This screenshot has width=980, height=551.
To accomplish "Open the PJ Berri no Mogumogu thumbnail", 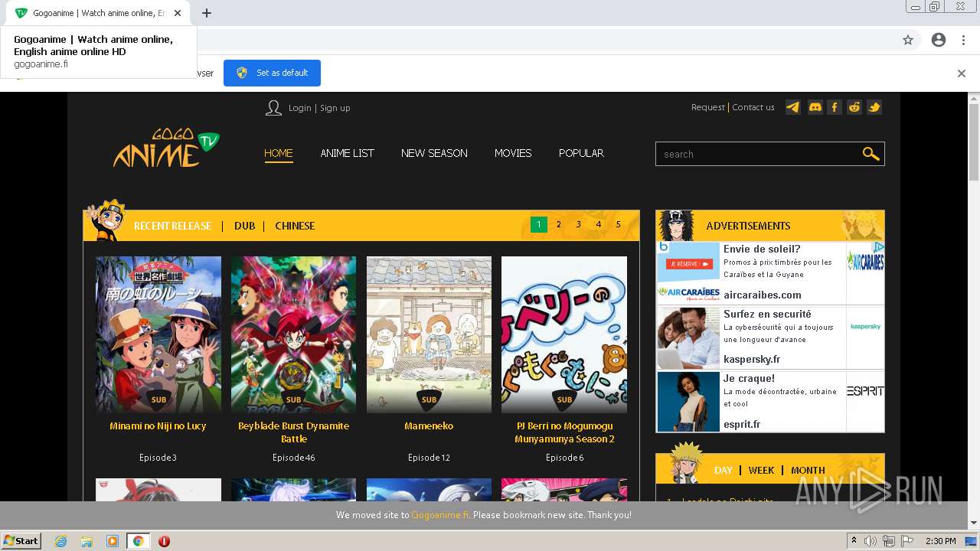I will (x=564, y=334).
